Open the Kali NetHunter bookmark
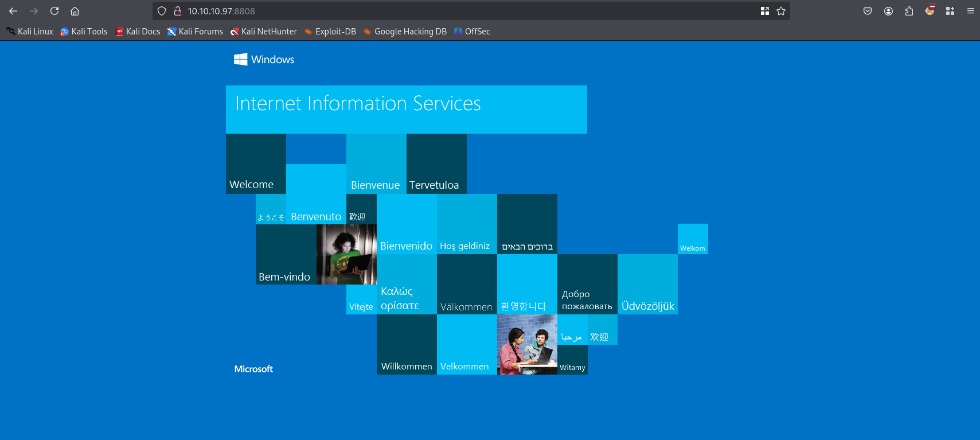Viewport: 980px width, 440px height. click(x=263, y=32)
